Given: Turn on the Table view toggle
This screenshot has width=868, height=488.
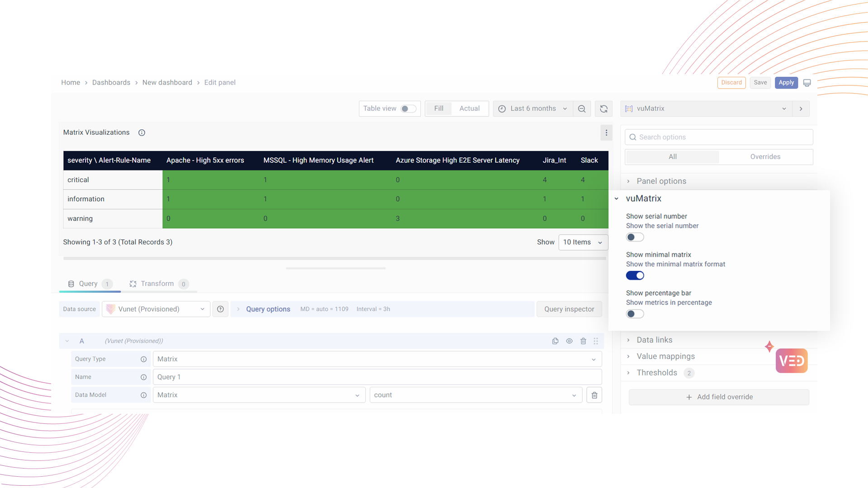Looking at the screenshot, I should [x=408, y=109].
